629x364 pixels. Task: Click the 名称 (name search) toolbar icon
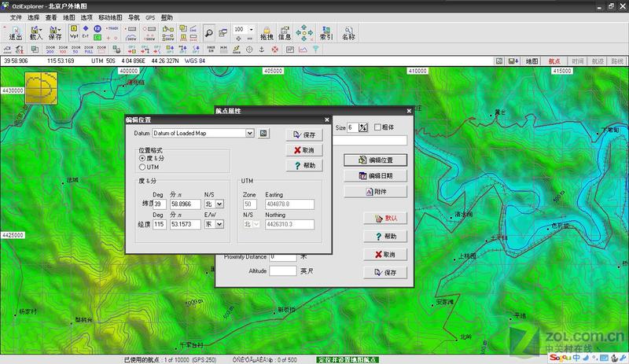point(348,33)
